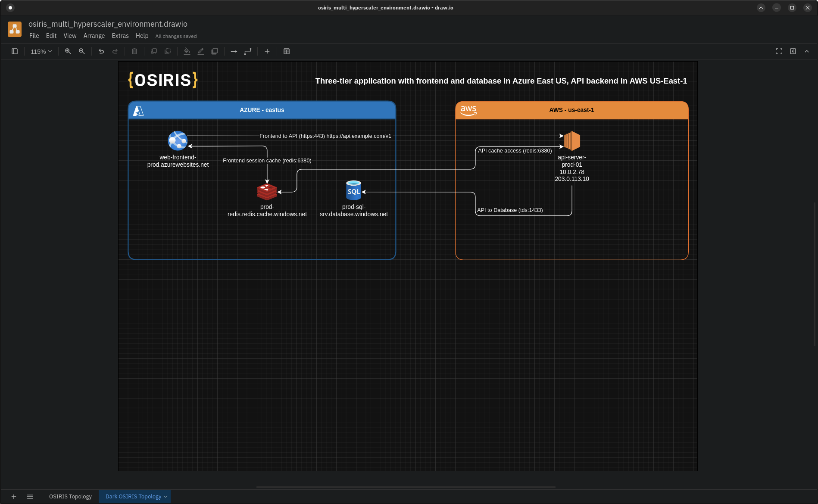
Task: Select the Zoom In tool
Action: [68, 51]
